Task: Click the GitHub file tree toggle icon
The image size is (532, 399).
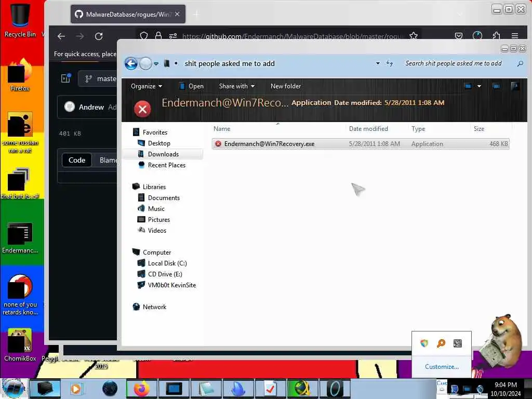Action: point(66,78)
